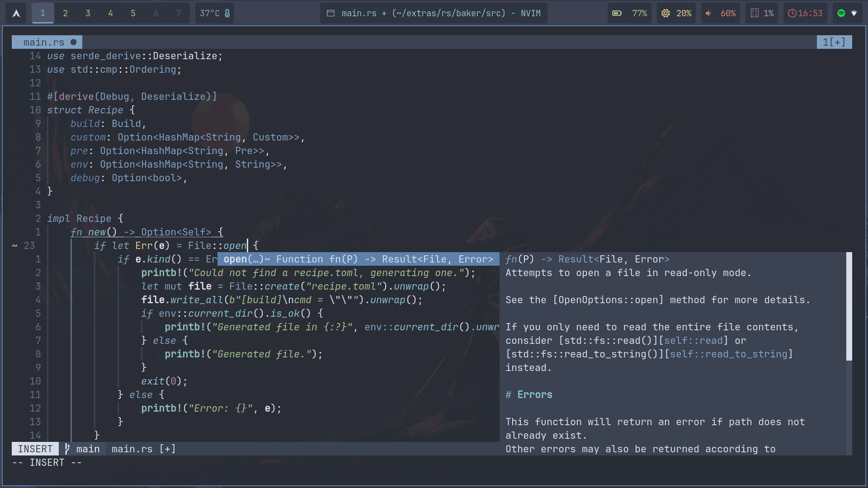
Task: Click the CPU usage icon
Action: (755, 13)
